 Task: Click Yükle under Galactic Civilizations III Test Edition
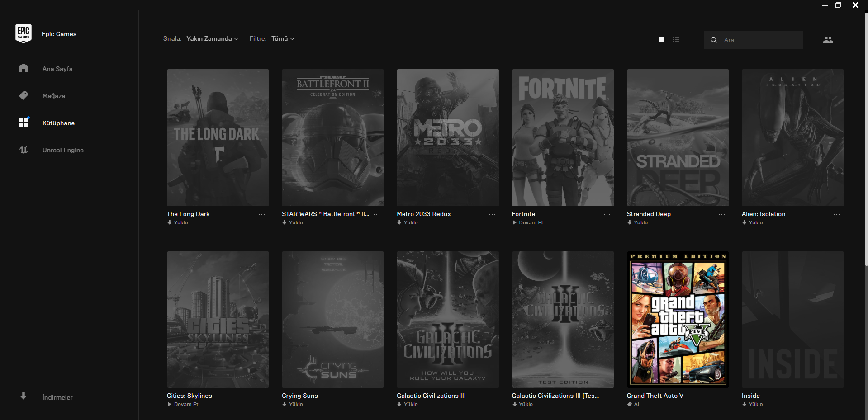522,404
